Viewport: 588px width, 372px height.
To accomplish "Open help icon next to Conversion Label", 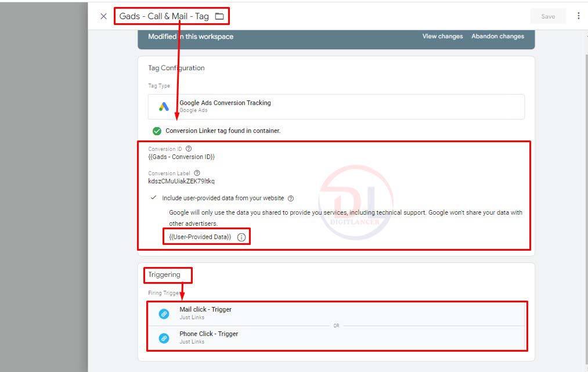I will (x=197, y=174).
